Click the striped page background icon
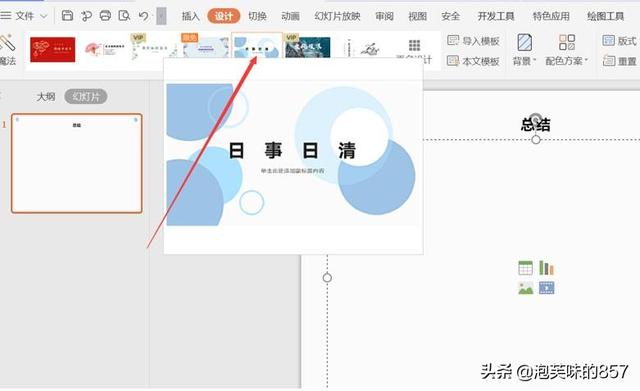This screenshot has width=640, height=391. point(524,42)
